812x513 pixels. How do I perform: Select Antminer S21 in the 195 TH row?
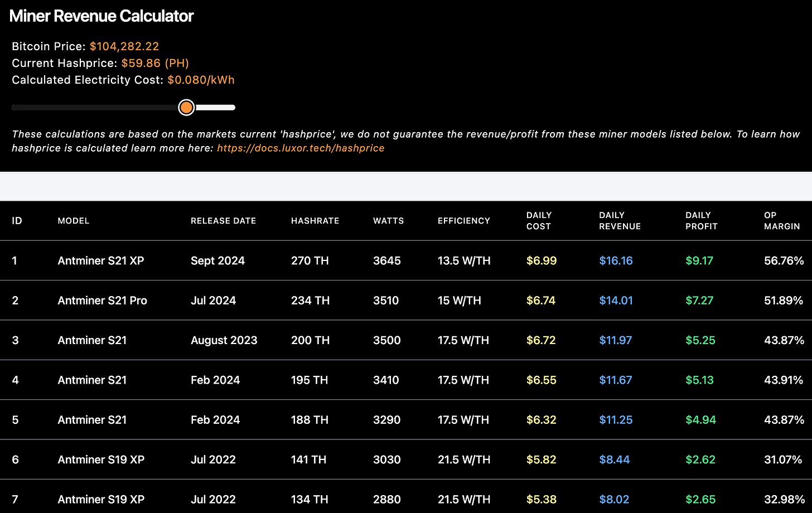pos(92,380)
